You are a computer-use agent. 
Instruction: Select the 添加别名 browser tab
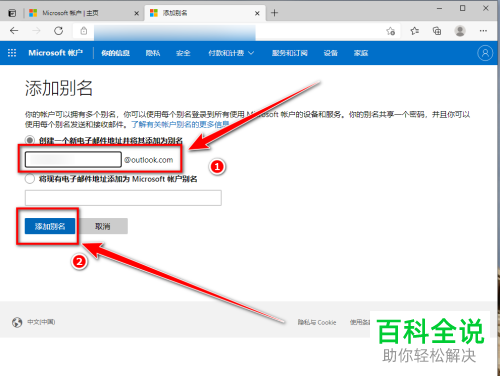205,13
